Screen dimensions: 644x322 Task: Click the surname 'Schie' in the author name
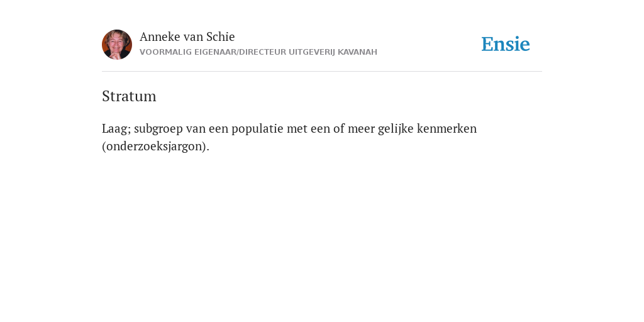pyautogui.click(x=221, y=36)
